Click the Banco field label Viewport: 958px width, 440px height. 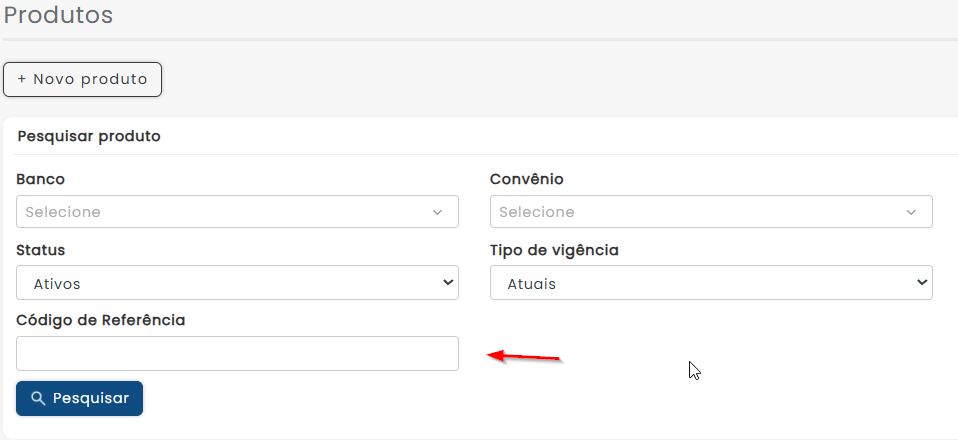coord(41,179)
